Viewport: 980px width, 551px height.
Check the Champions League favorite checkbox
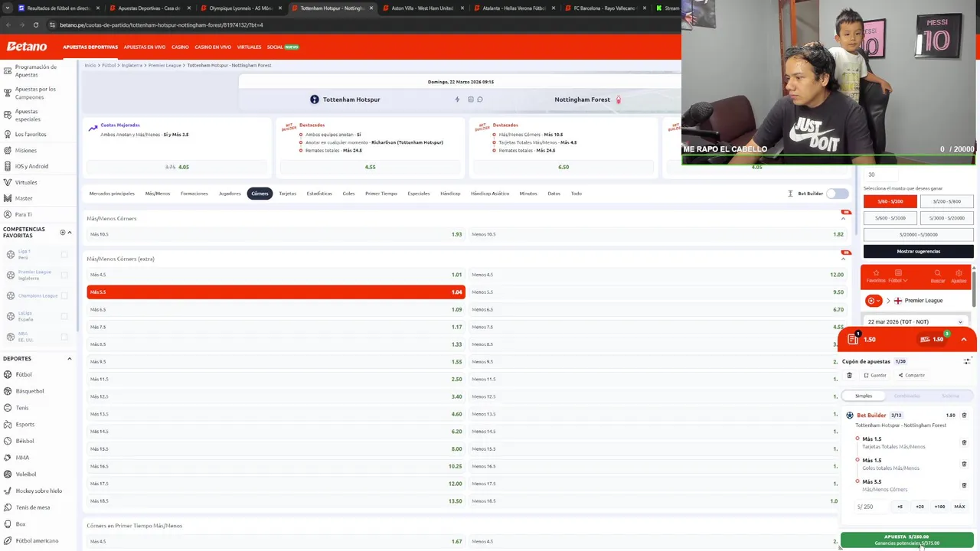64,295
